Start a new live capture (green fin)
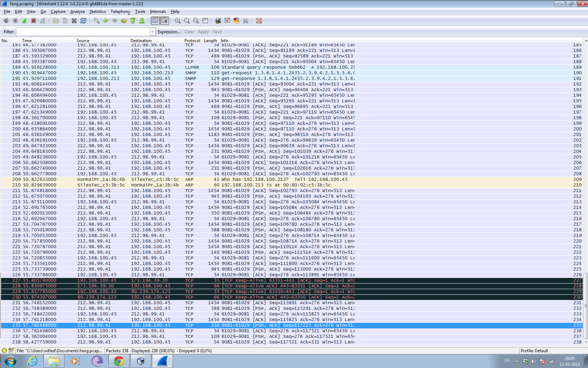The width and height of the screenshot is (588, 368). (24, 21)
